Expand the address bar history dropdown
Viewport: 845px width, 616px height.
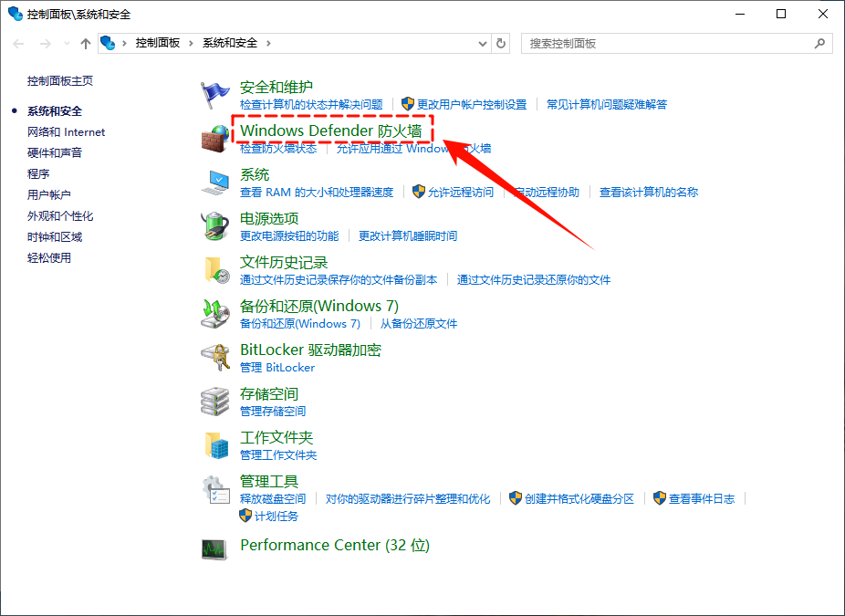[x=482, y=43]
